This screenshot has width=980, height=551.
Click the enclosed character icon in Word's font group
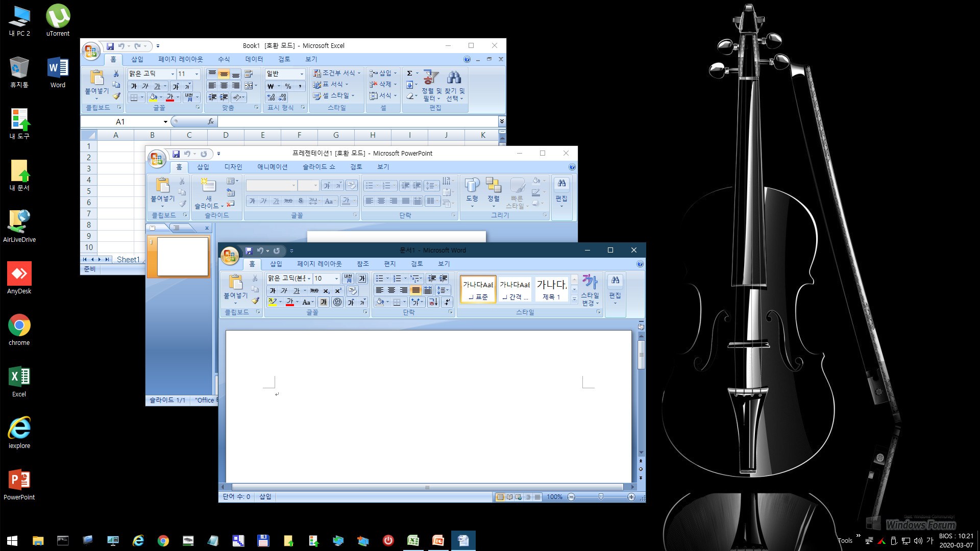tap(337, 302)
